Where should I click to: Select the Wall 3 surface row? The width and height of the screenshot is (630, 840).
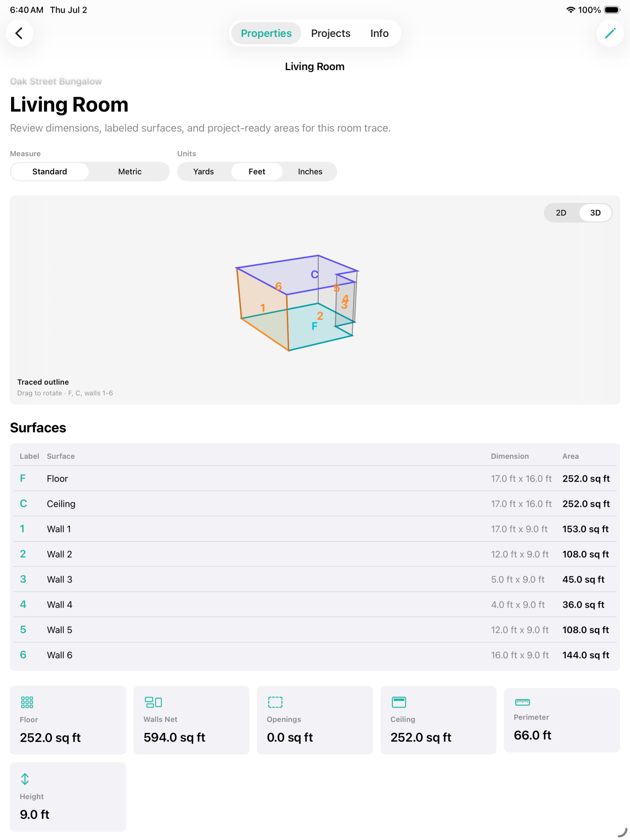(x=315, y=579)
